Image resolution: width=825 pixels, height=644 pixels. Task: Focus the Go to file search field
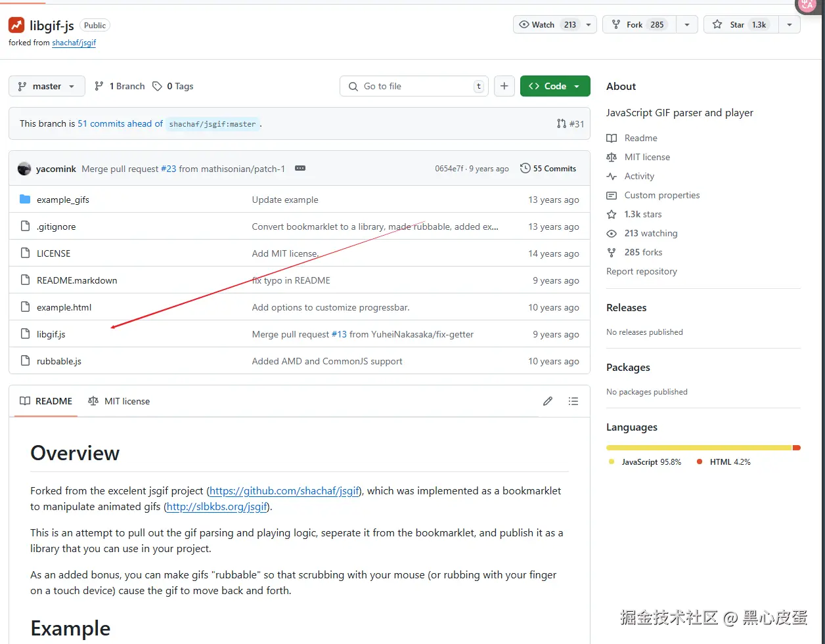pos(414,86)
